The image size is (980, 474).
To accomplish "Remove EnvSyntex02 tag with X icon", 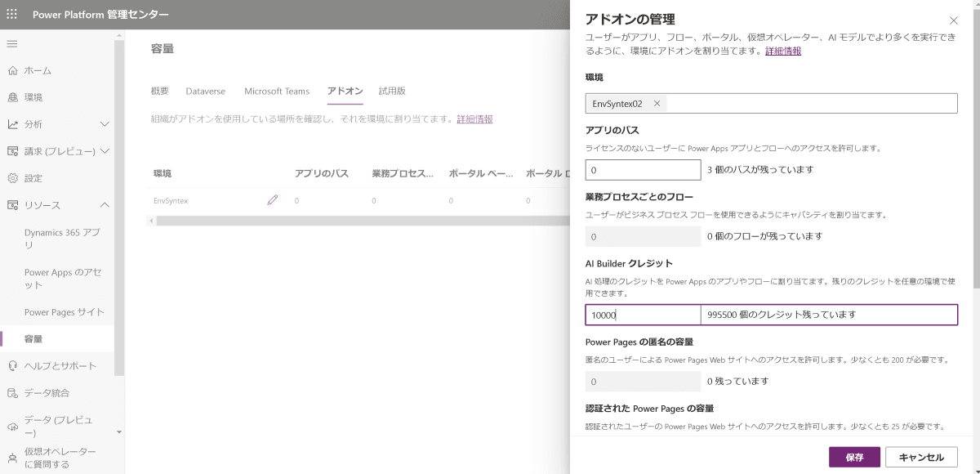I will [657, 104].
